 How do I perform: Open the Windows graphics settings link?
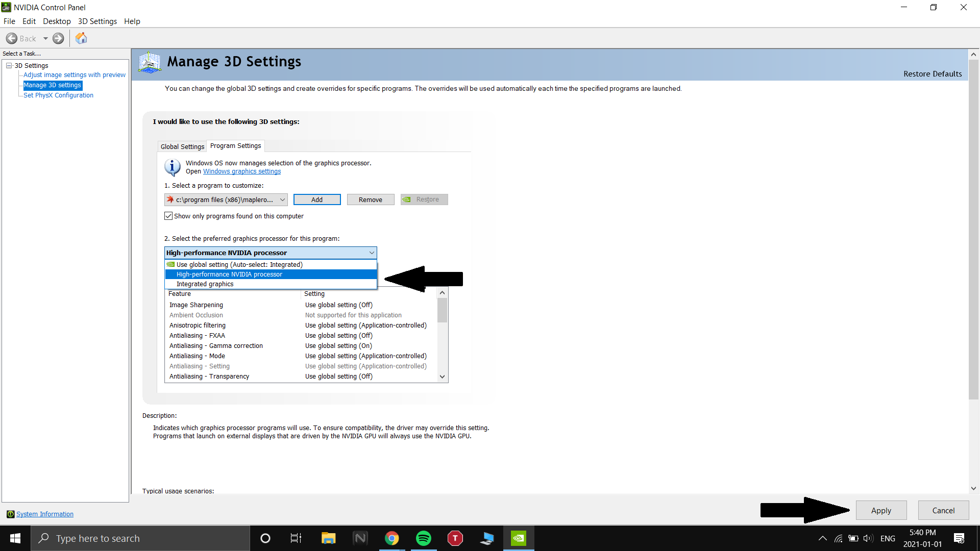pos(241,171)
